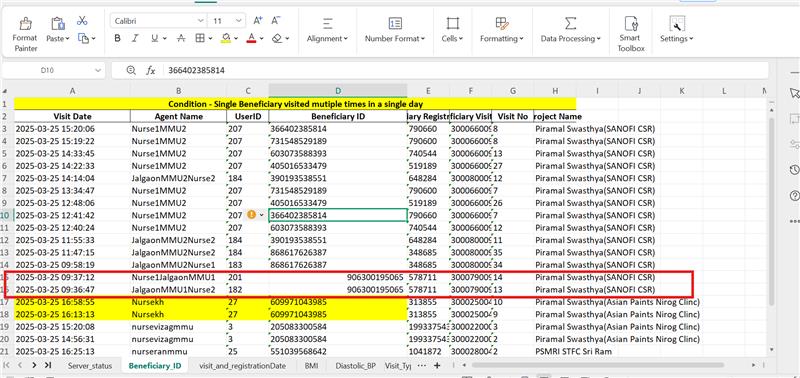Open the Settings menu
This screenshot has width=800, height=378.
pos(677,31)
